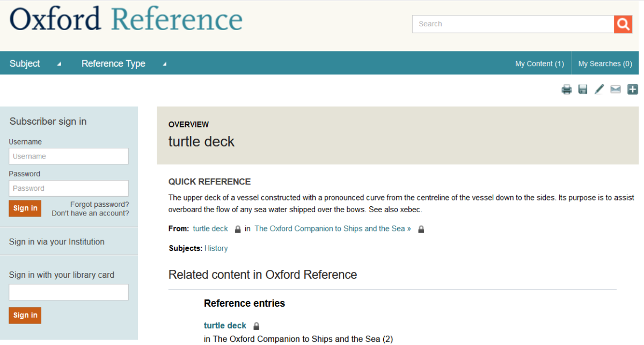Click the lock icon beside Oxford Companion link

click(x=421, y=229)
